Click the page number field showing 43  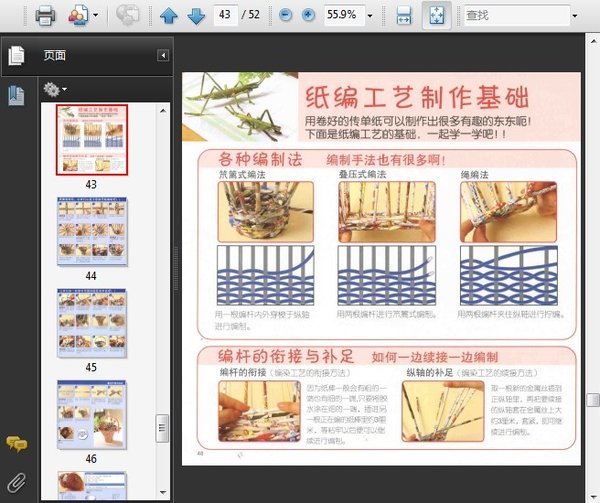225,15
